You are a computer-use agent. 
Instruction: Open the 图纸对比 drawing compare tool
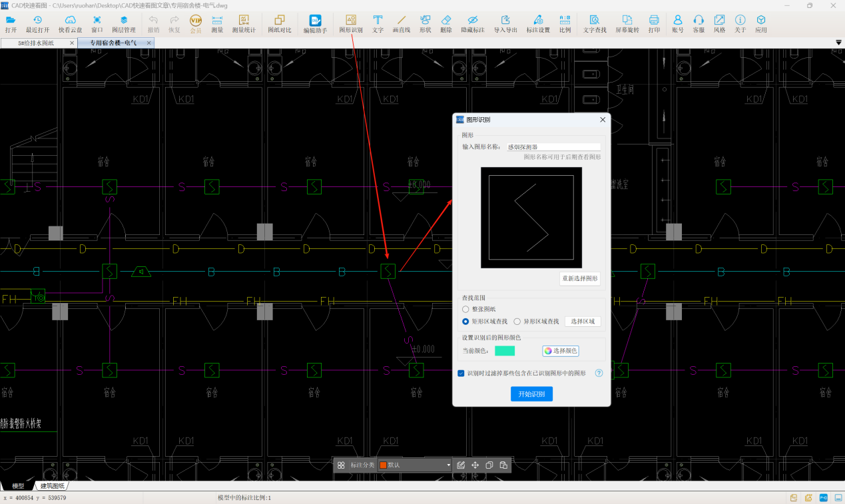pyautogui.click(x=280, y=24)
